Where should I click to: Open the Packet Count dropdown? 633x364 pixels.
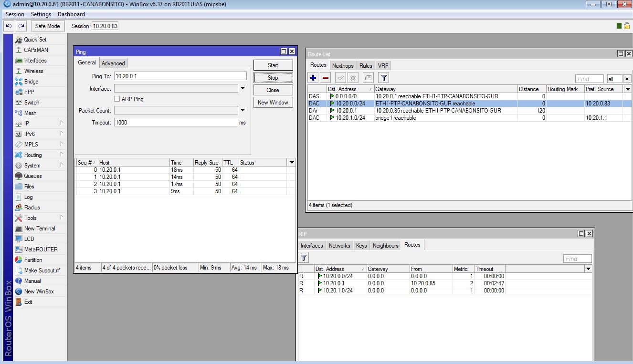243,111
